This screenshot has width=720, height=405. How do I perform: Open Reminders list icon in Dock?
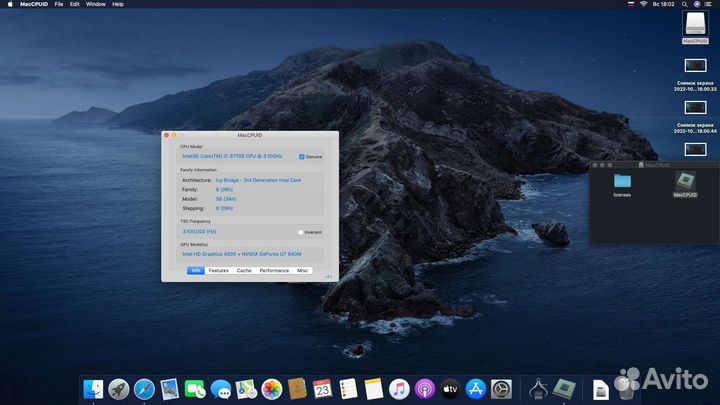[x=348, y=389]
